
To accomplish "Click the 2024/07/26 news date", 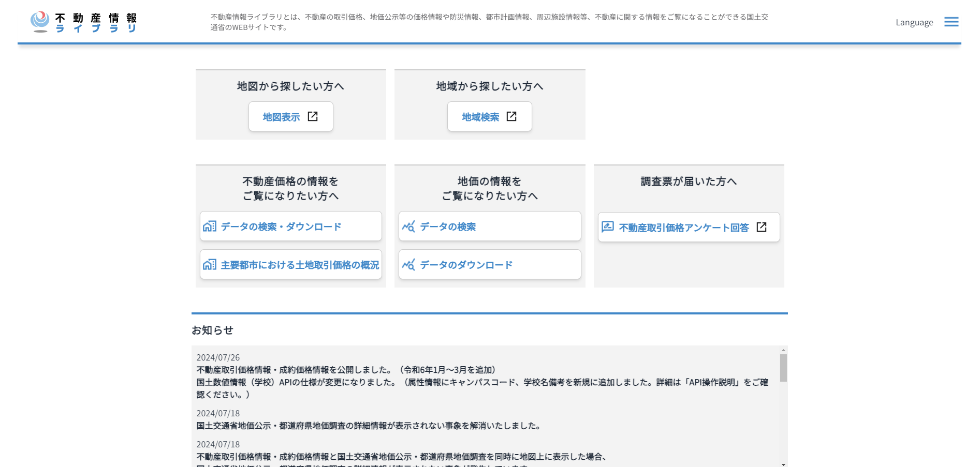I will [218, 357].
